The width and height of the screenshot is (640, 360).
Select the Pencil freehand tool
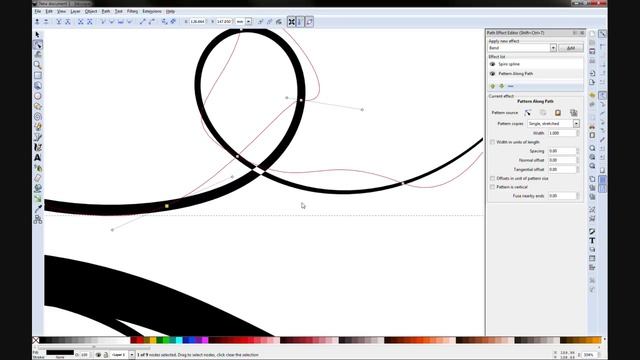(x=38, y=127)
